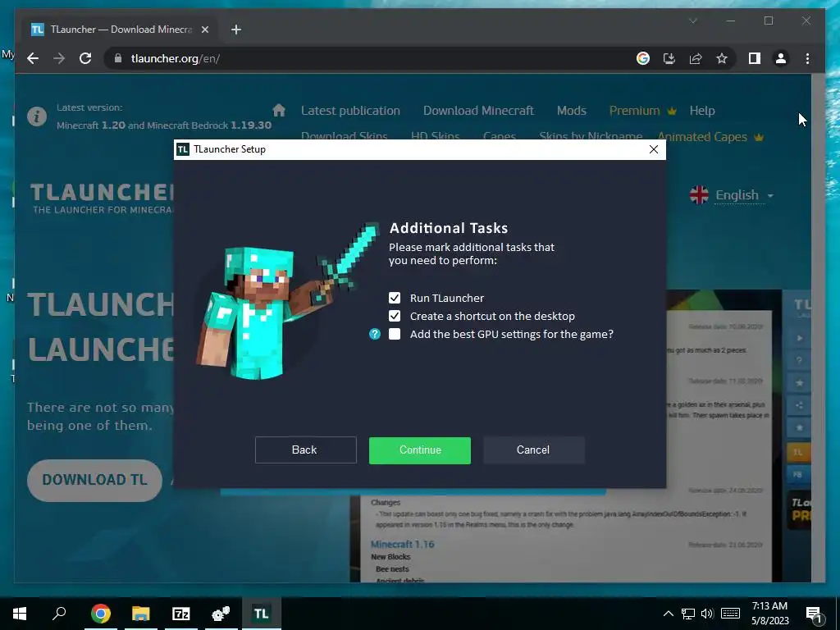
Task: Click the Chrome forward arrow
Action: 59,58
